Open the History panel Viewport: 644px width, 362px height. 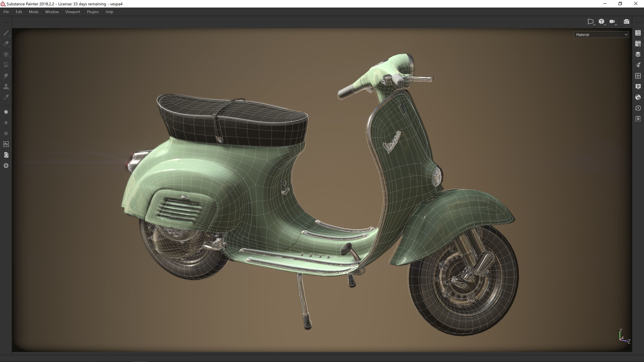pyautogui.click(x=638, y=108)
